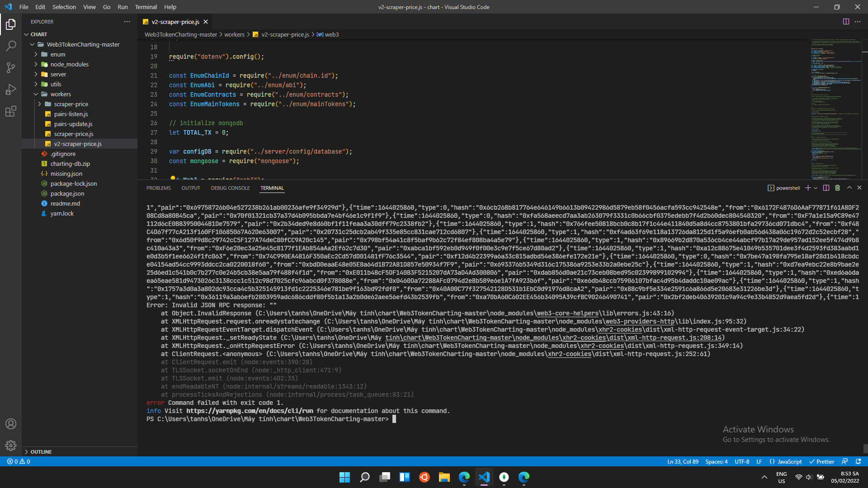This screenshot has height=488, width=868.
Task: Collapse the CHART section header
Action: pos(80,34)
